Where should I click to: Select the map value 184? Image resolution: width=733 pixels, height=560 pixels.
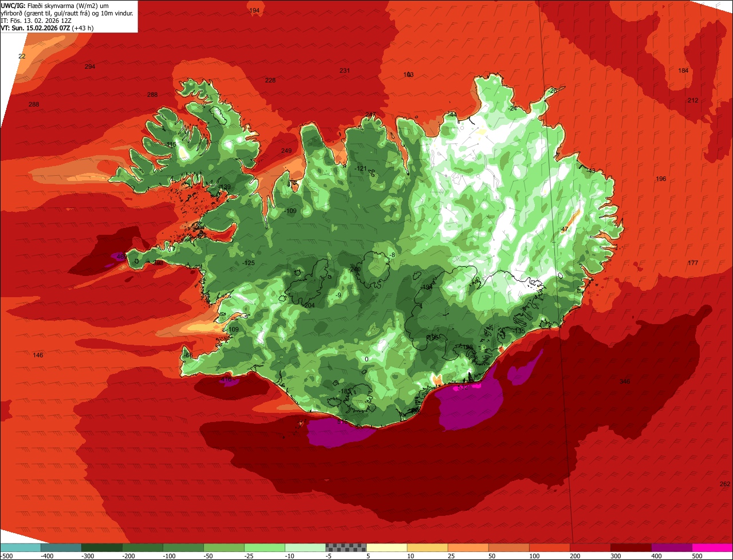point(683,70)
